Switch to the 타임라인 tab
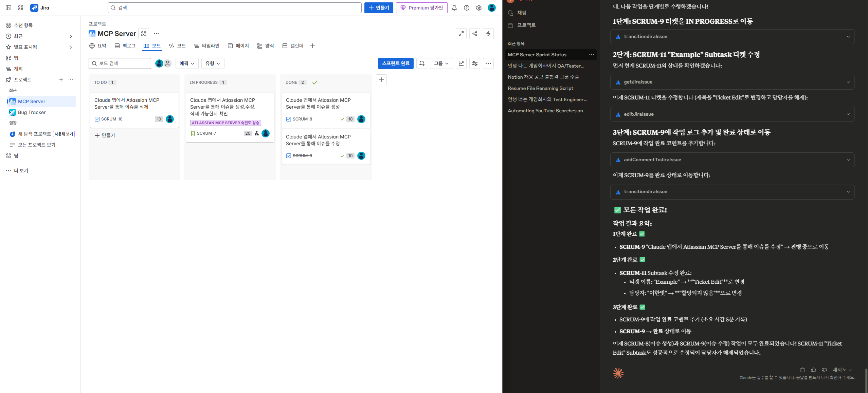The width and height of the screenshot is (868, 393). (x=206, y=46)
